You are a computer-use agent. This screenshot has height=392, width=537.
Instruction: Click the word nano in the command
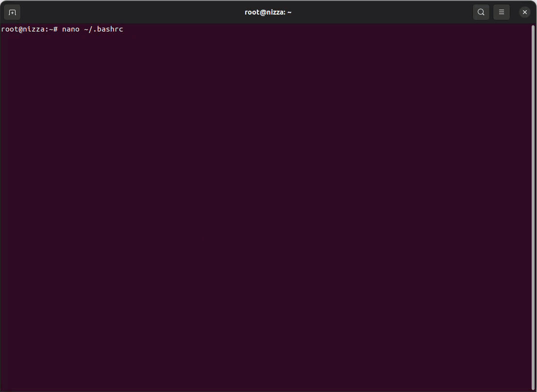tap(70, 30)
